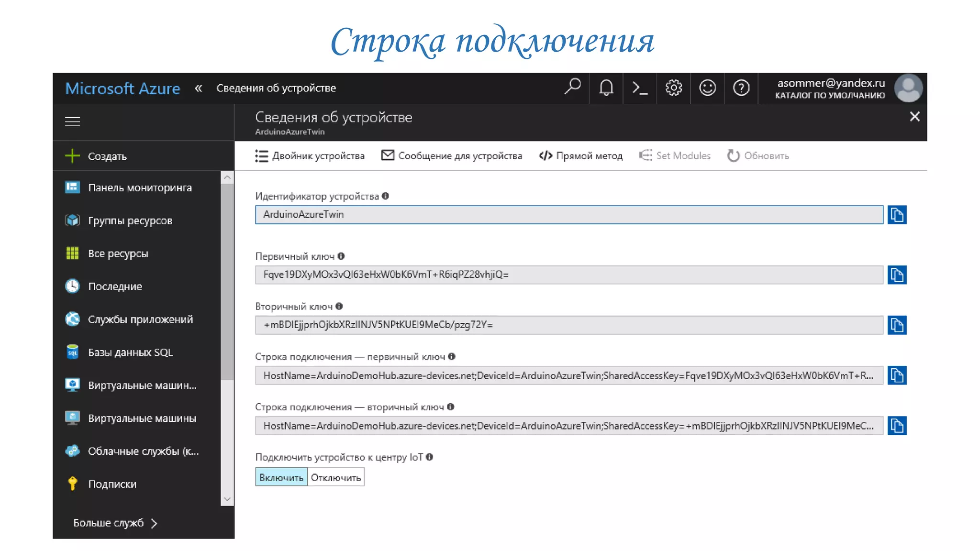Click the Подписки key icon
This screenshot has width=980, height=551.
point(72,484)
